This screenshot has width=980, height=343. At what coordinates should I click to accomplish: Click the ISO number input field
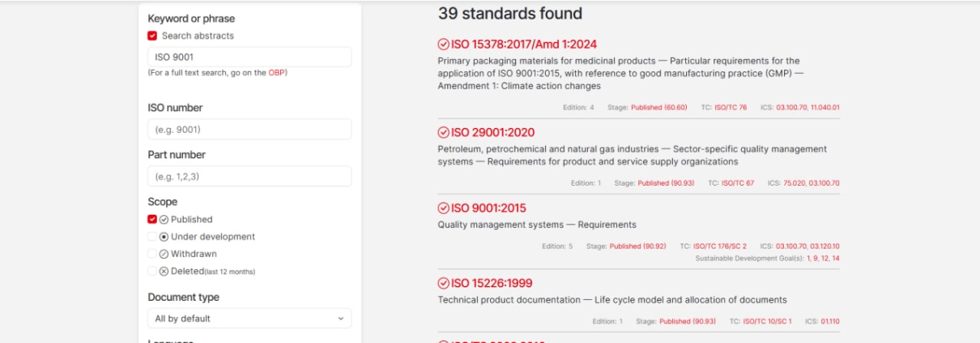click(249, 130)
